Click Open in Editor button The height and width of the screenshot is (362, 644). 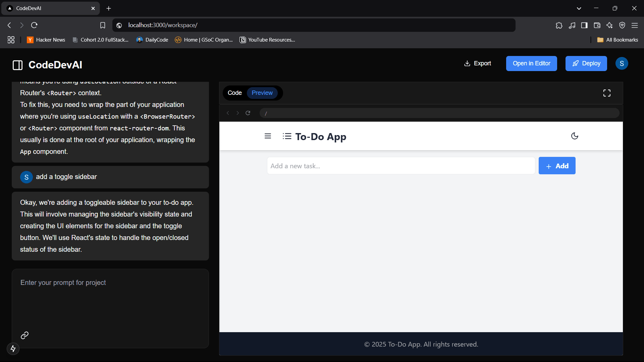point(531,63)
